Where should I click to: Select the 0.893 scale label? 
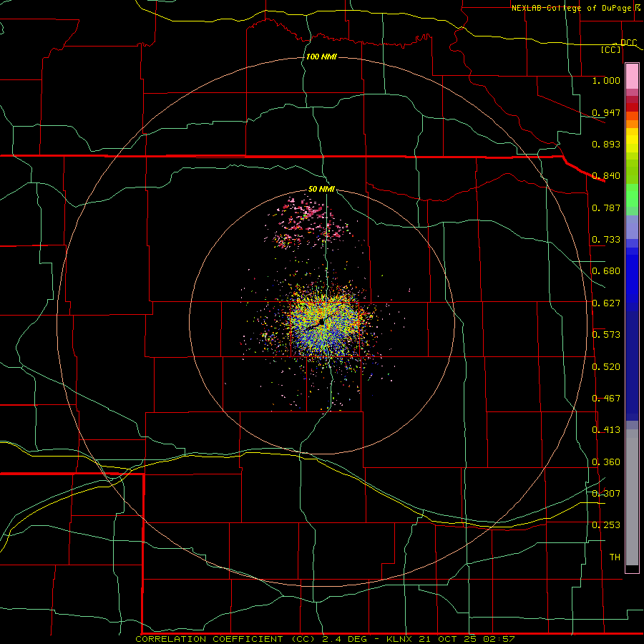[x=606, y=144]
